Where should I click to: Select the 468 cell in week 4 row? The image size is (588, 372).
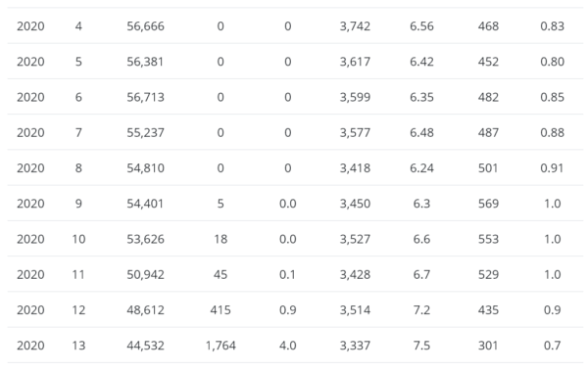pos(488,26)
